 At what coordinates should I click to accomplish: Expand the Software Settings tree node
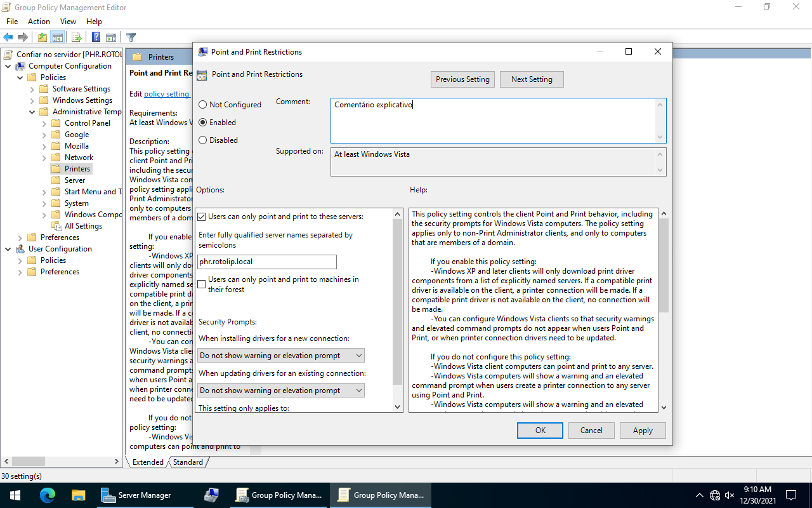[x=32, y=89]
